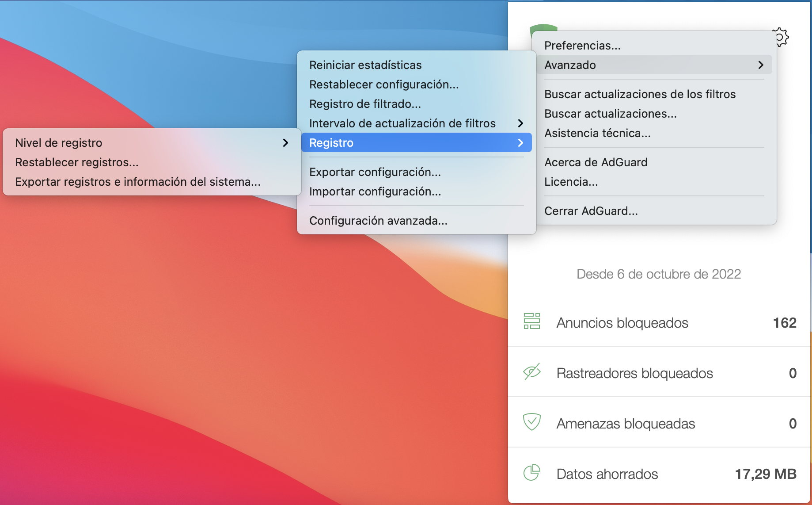
Task: Click the Amenazas bloqueadas count 0
Action: 793,424
